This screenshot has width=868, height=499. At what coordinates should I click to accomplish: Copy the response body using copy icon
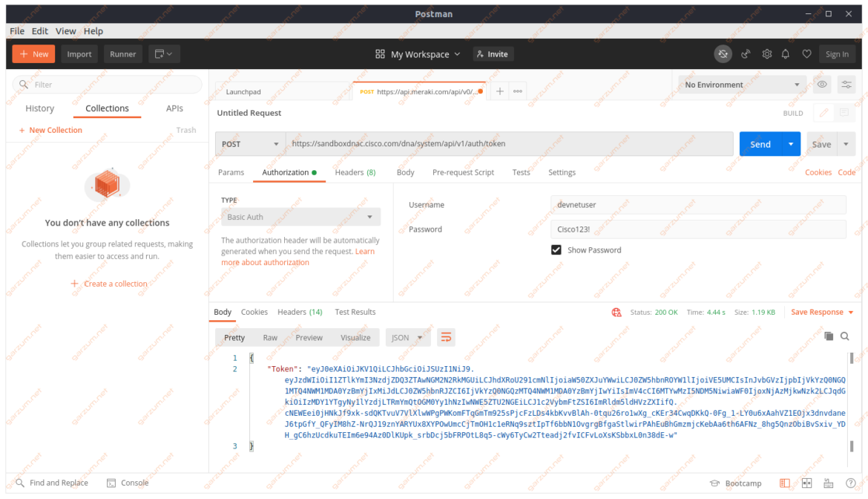coord(829,336)
